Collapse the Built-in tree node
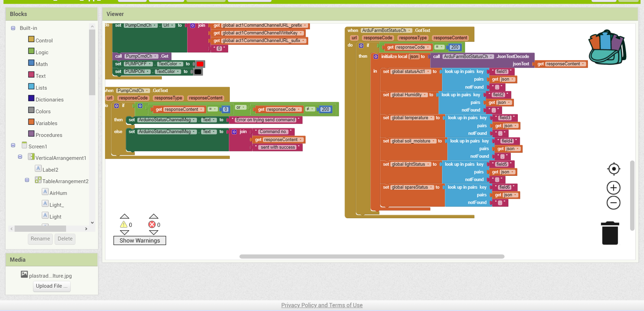 pyautogui.click(x=13, y=28)
